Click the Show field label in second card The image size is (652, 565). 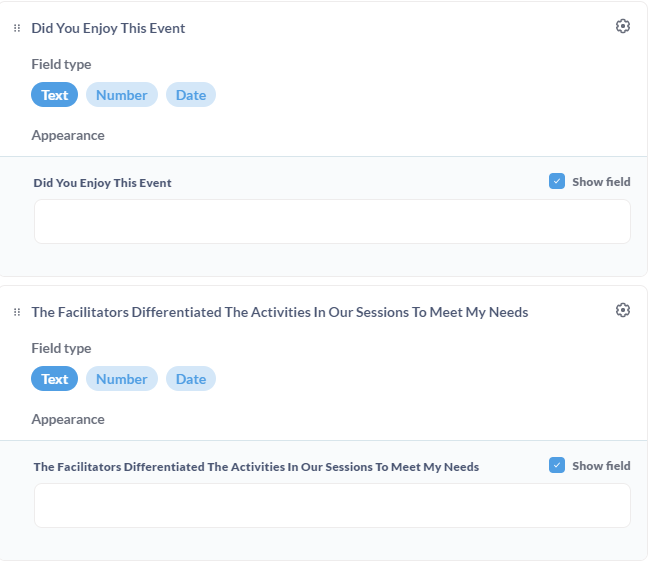pos(601,466)
